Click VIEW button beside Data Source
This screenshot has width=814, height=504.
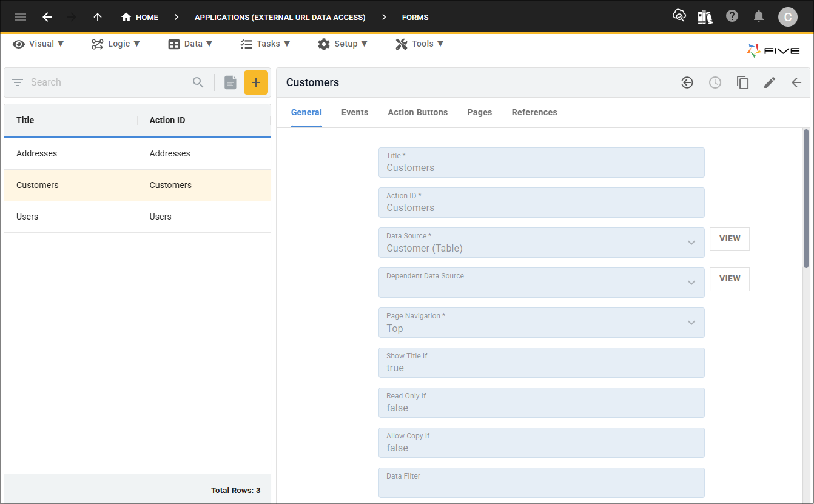click(729, 239)
